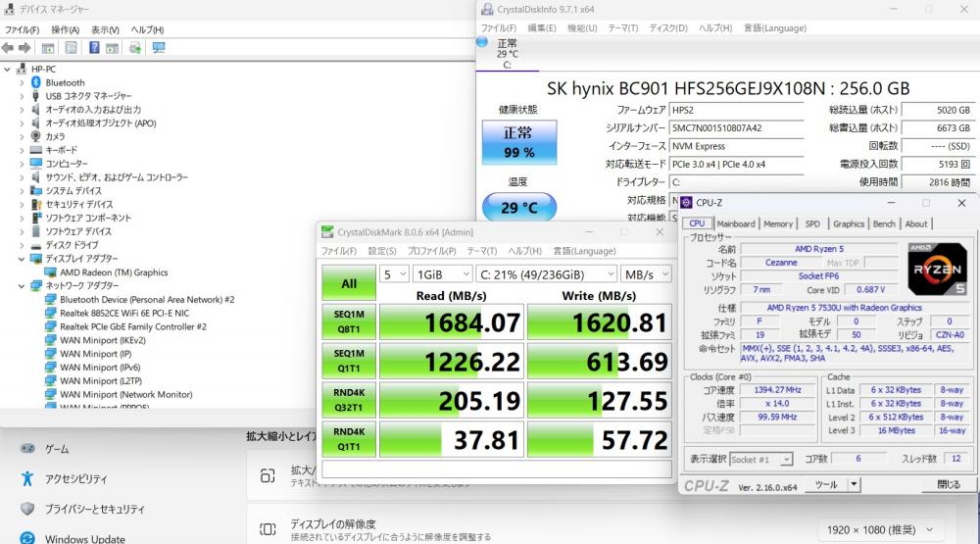Click the blue health status 正常 99% indicator
The image size is (980, 544).
(518, 142)
